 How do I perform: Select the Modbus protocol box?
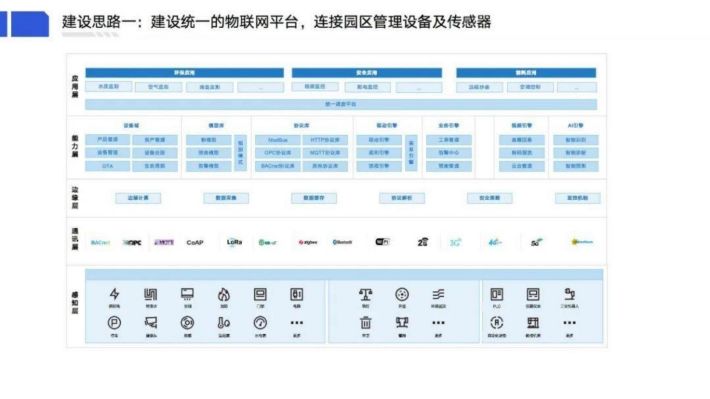click(278, 140)
